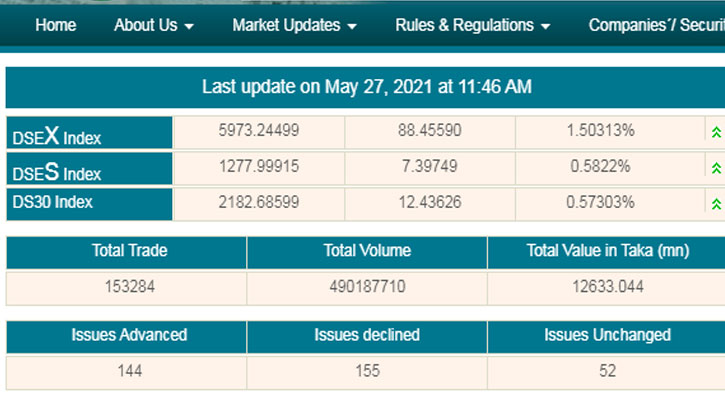Click the Issues Advanced count 144
Image resolution: width=725 pixels, height=400 pixels.
(129, 372)
